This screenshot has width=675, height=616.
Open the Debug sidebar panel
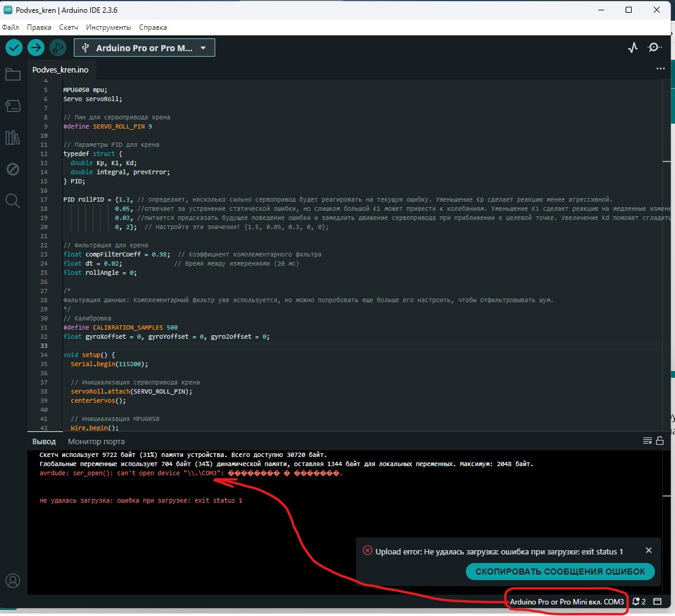(x=13, y=169)
